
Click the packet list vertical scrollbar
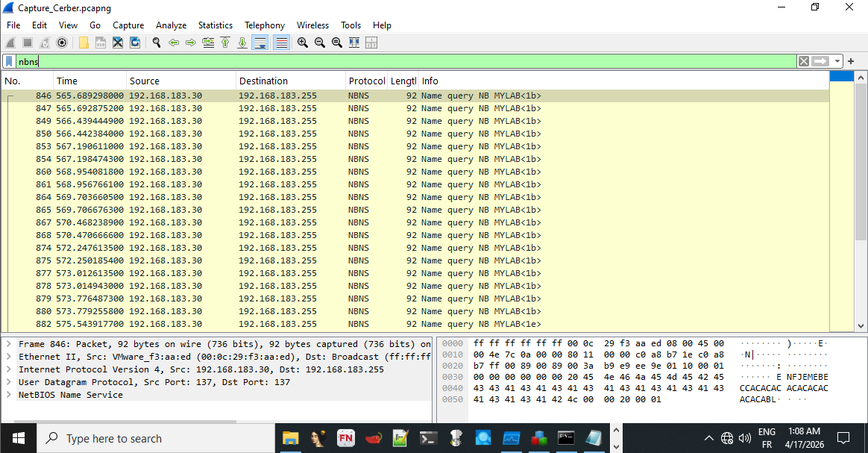[861, 163]
